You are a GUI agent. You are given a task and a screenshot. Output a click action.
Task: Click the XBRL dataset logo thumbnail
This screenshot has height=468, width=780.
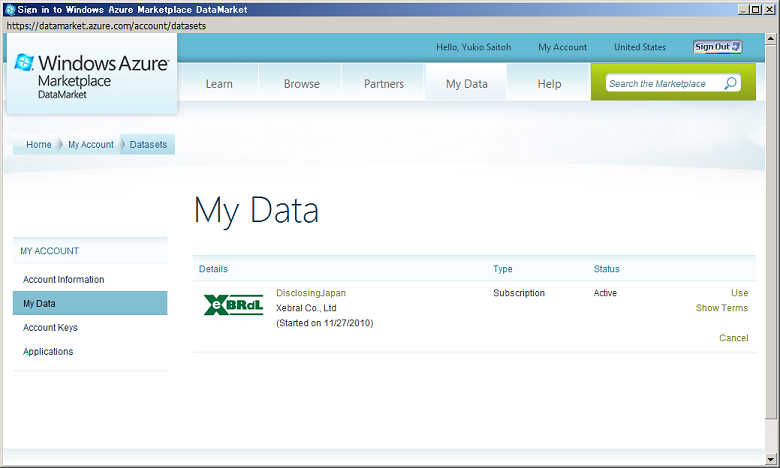233,304
